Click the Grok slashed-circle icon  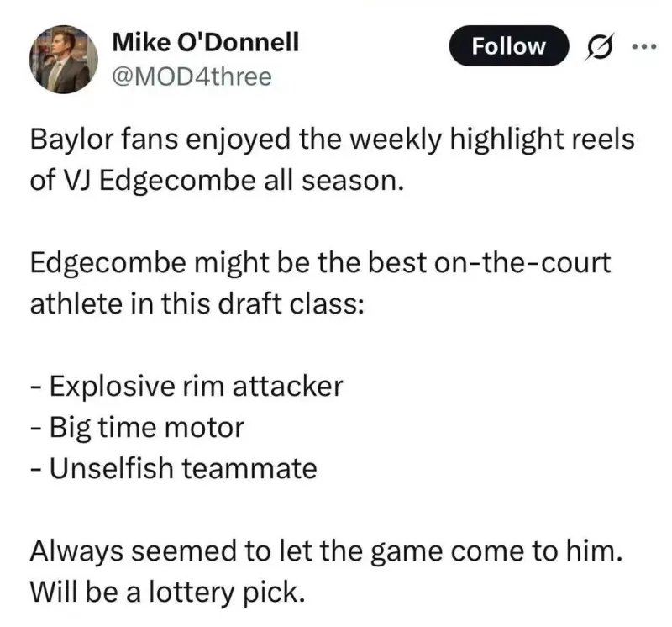pos(600,46)
